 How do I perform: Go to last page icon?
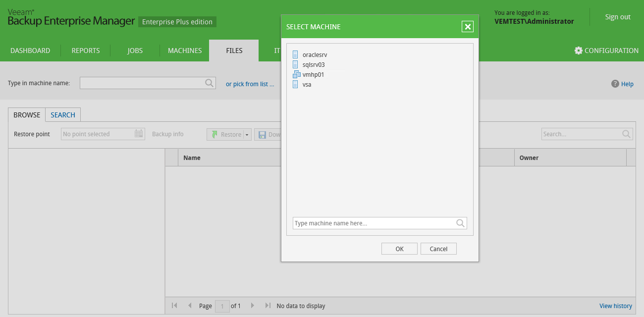[268, 306]
